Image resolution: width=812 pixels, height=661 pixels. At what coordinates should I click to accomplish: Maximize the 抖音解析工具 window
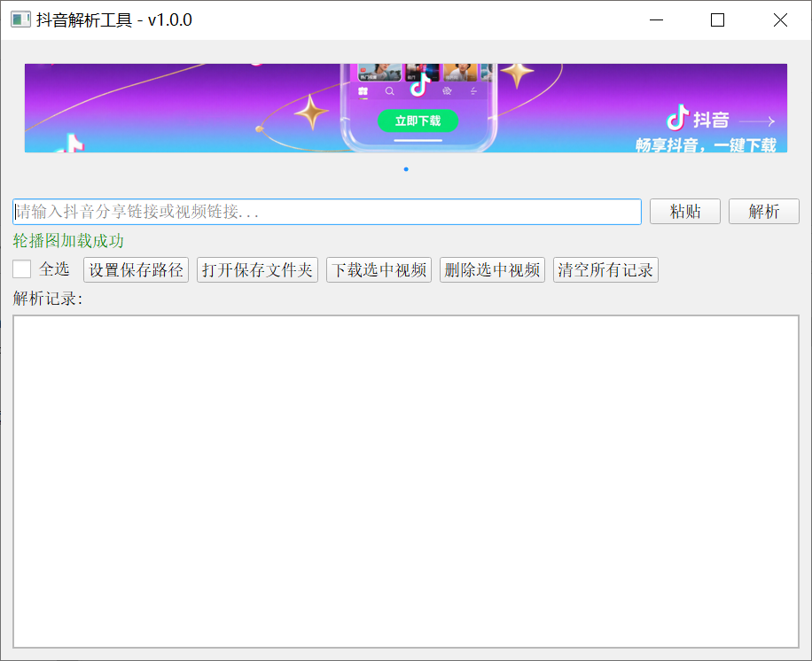click(x=717, y=19)
